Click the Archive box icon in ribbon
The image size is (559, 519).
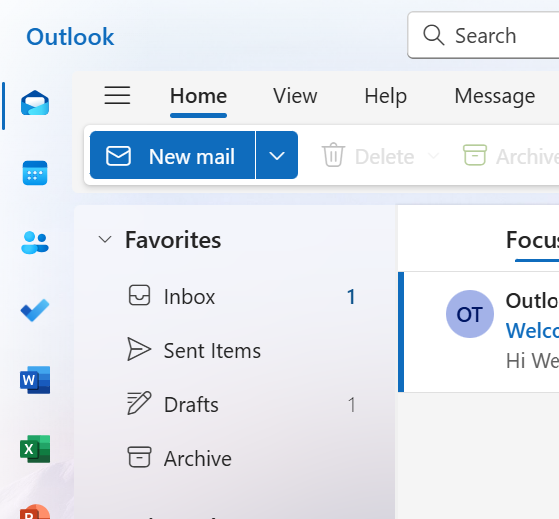(x=475, y=155)
